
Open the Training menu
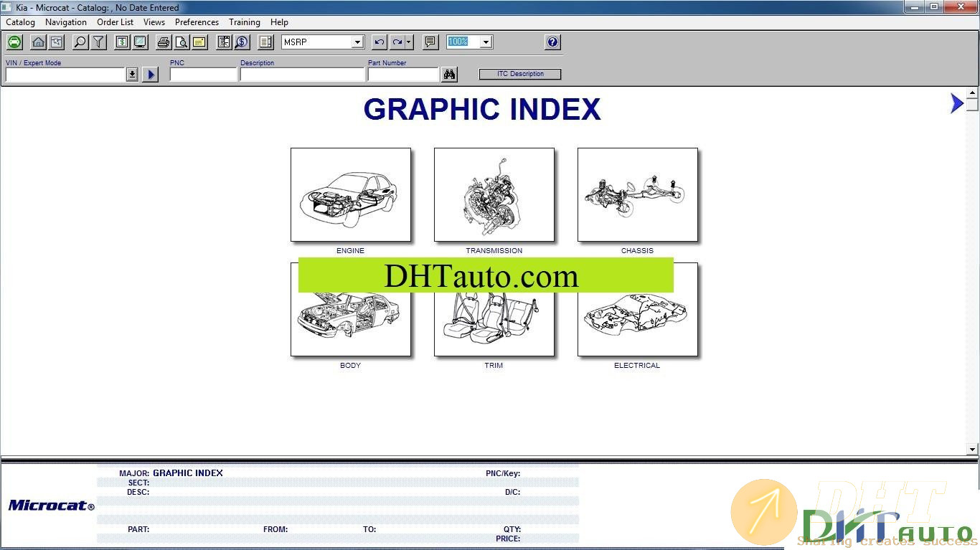coord(245,22)
